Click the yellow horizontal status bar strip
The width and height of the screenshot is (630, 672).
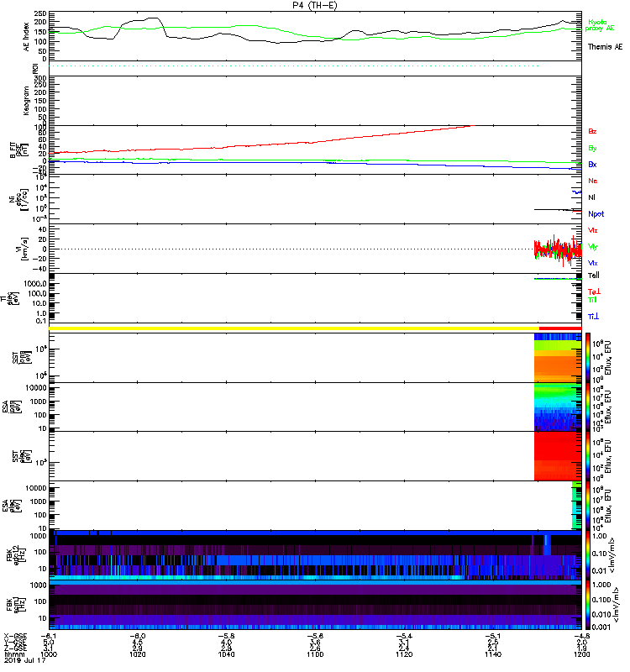point(294,328)
